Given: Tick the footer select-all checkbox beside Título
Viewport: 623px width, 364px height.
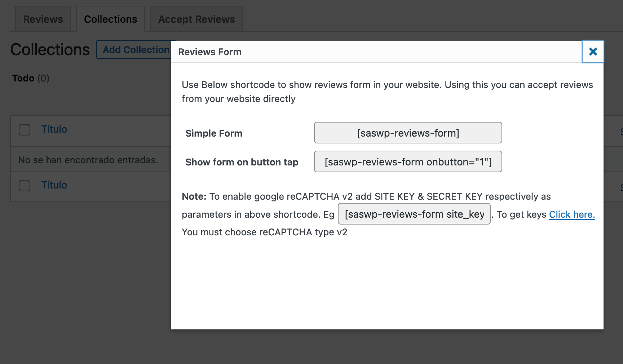Looking at the screenshot, I should pos(25,186).
